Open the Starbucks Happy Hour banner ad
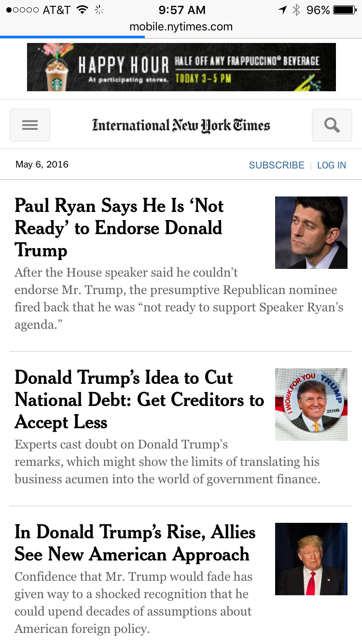Image resolution: width=362 pixels, height=644 pixels. (181, 67)
